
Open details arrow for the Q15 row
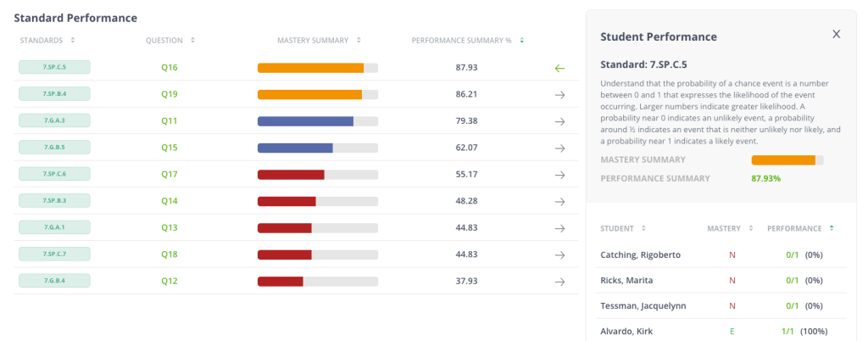[559, 148]
